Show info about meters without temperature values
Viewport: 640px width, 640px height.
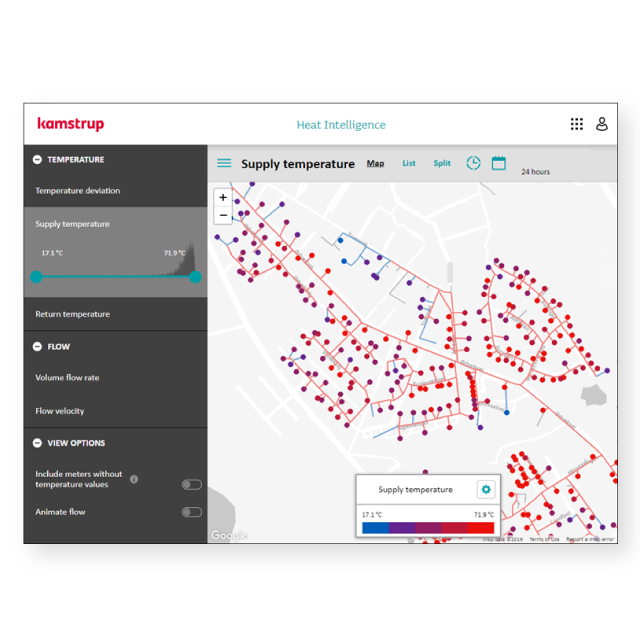tap(134, 479)
